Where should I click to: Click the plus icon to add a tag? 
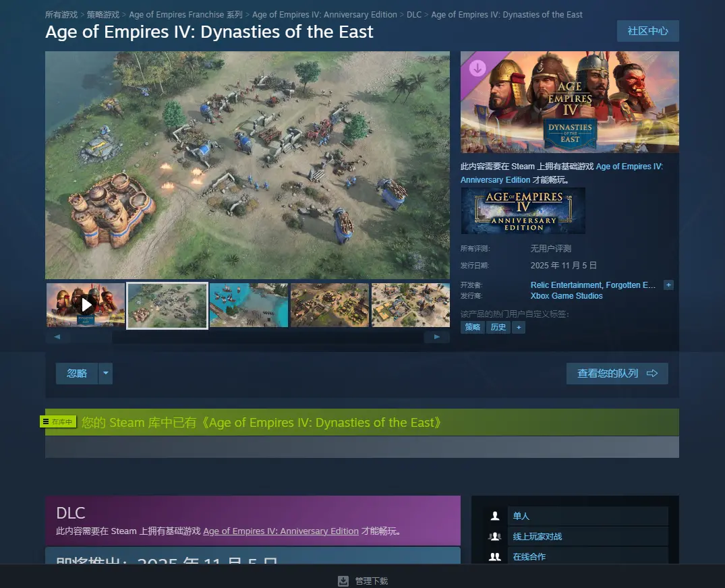518,327
